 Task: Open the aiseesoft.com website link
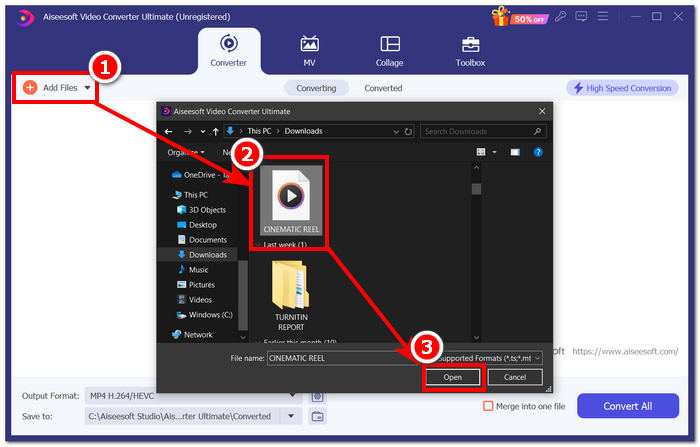[x=625, y=352]
